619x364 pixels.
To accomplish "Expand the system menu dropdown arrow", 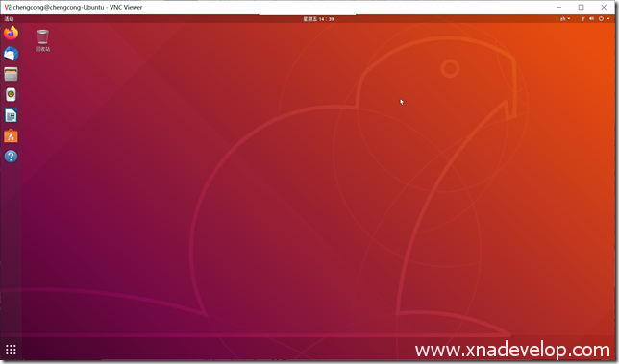I will [x=608, y=19].
